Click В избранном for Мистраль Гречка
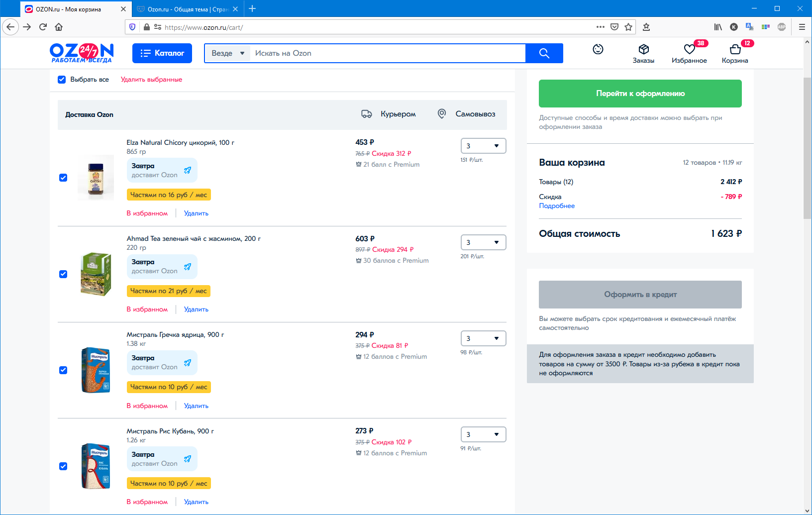This screenshot has height=515, width=812. click(147, 406)
